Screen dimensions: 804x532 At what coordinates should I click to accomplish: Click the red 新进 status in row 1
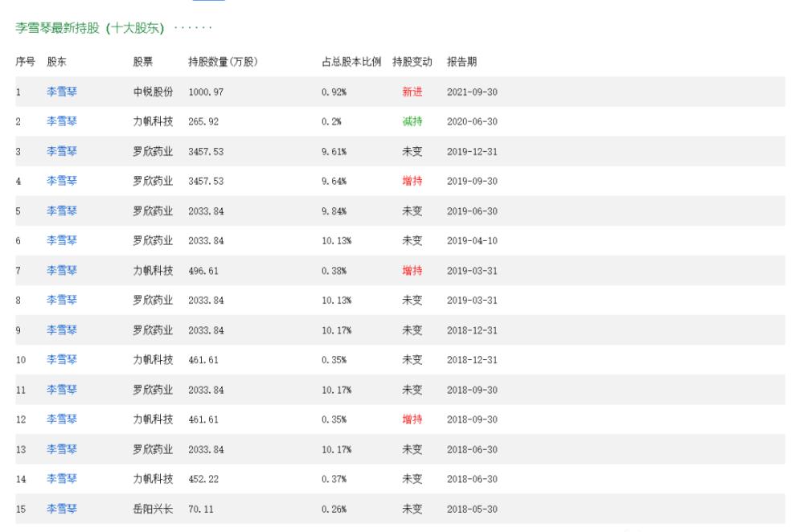(412, 92)
